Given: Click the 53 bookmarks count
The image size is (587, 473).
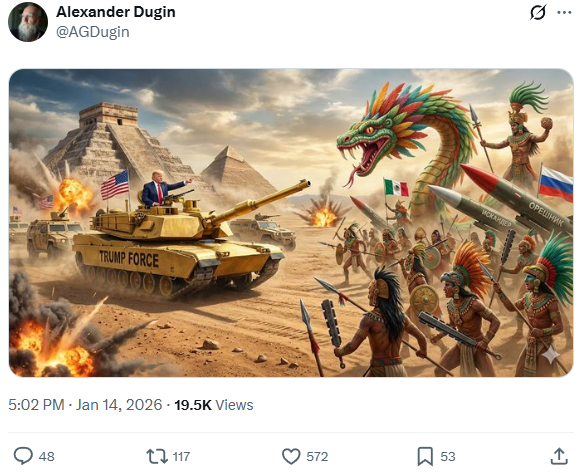Looking at the screenshot, I should (448, 457).
